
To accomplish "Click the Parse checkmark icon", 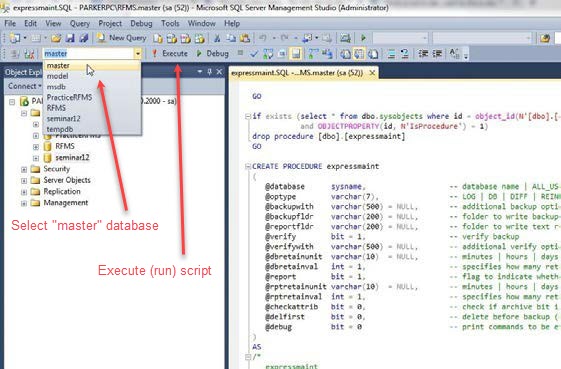I will pyautogui.click(x=254, y=54).
